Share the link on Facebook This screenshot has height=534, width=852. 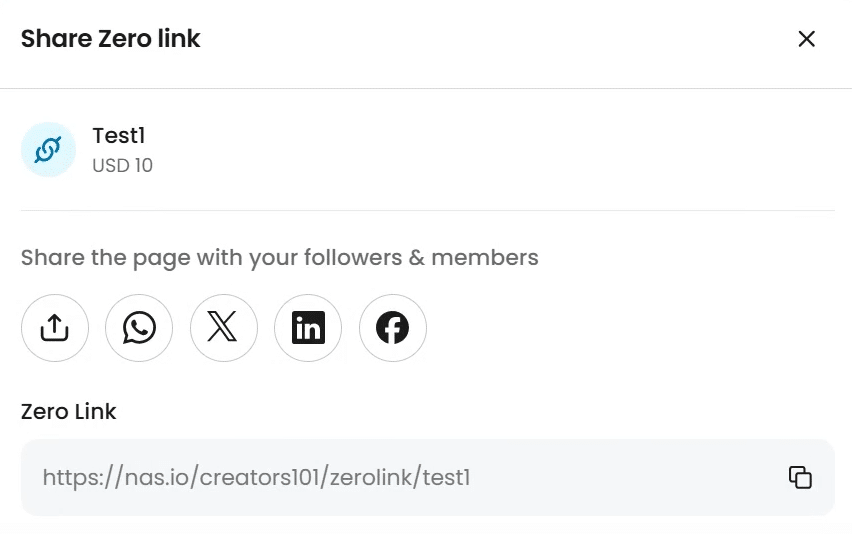pos(393,327)
